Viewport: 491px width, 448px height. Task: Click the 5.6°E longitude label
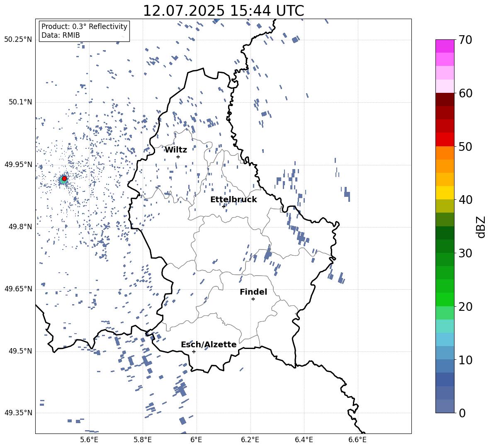89,440
